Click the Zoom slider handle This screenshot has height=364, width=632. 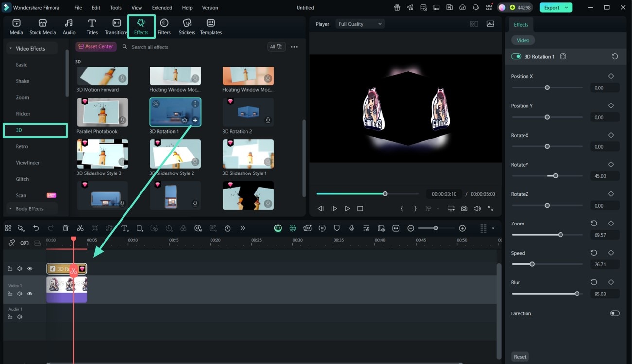561,235
